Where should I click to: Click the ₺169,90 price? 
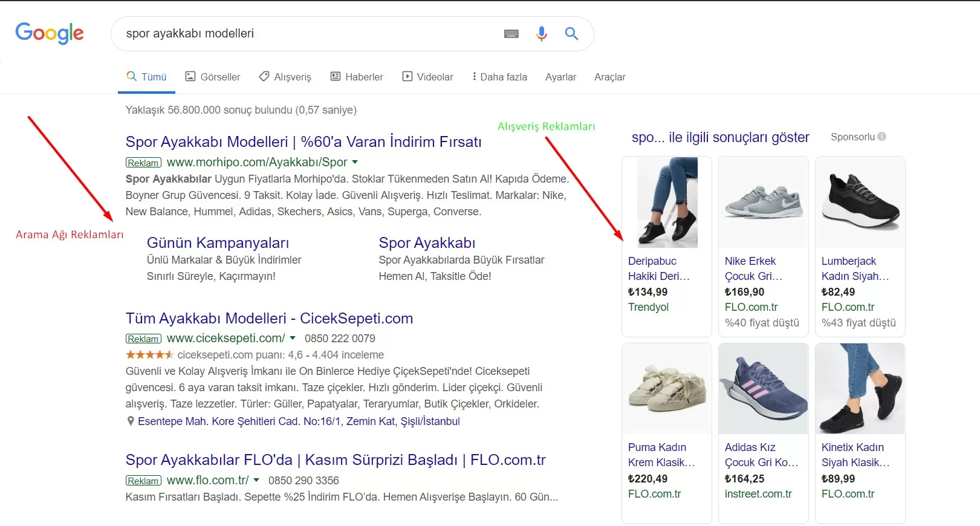[745, 292]
